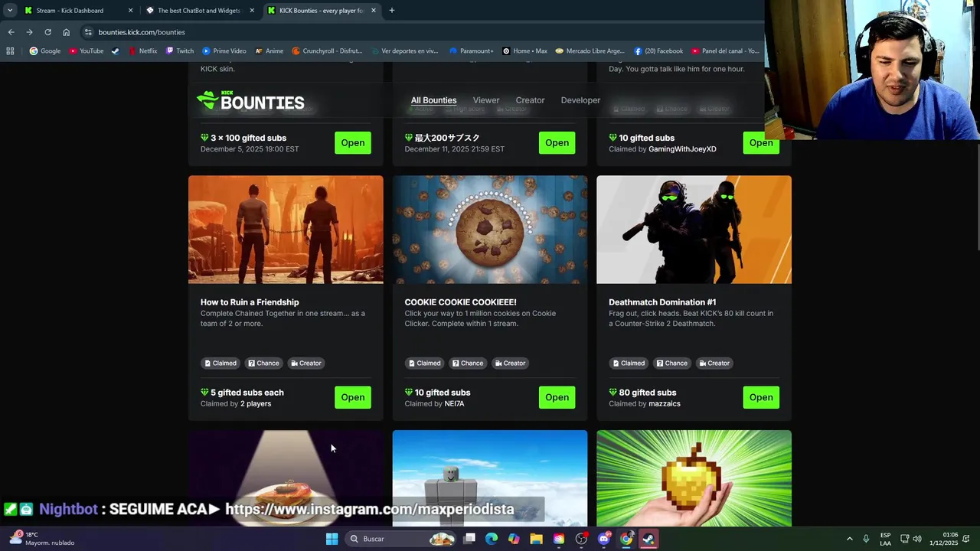Open the Paramount+ bookmark

click(472, 51)
